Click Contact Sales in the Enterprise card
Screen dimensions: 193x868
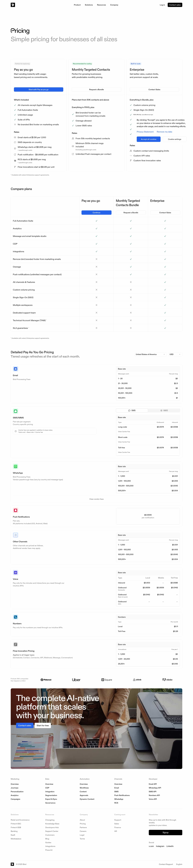154,90
